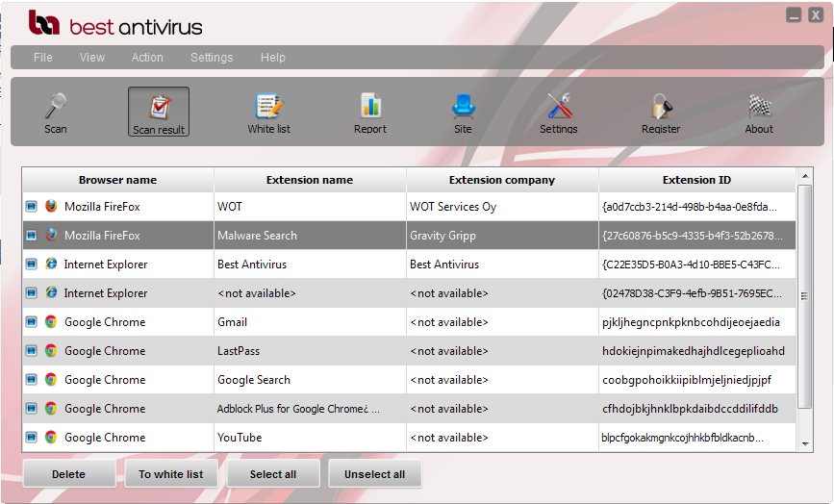The image size is (834, 504).
Task: Minimize the Best Antivirus window
Action: [794, 14]
